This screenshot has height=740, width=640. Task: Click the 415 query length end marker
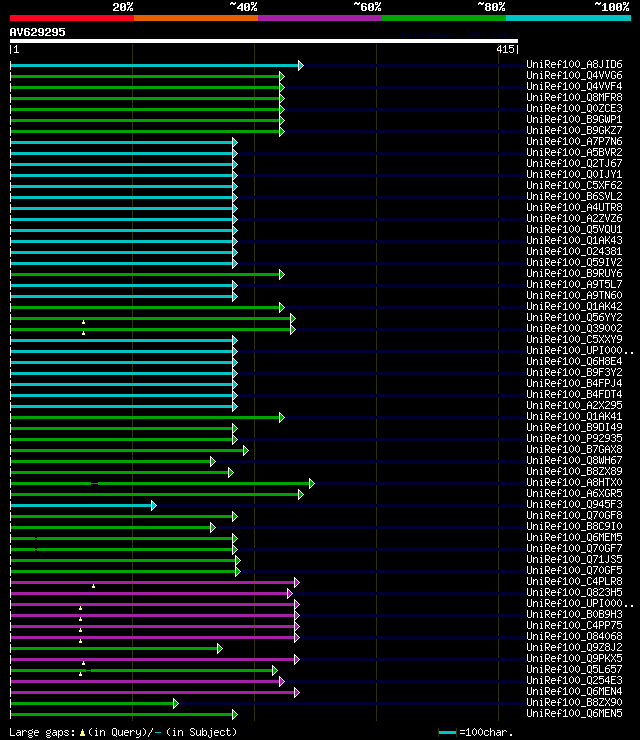point(507,49)
